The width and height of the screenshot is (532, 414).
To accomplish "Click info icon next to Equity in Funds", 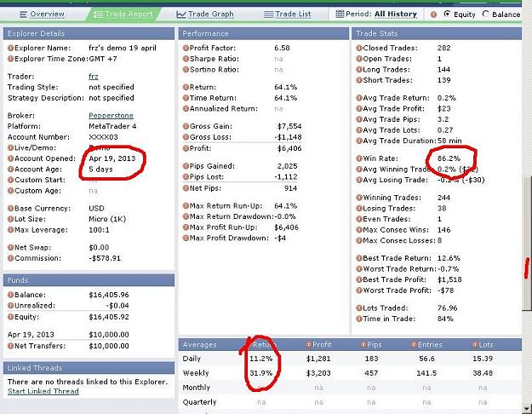I will (10, 317).
